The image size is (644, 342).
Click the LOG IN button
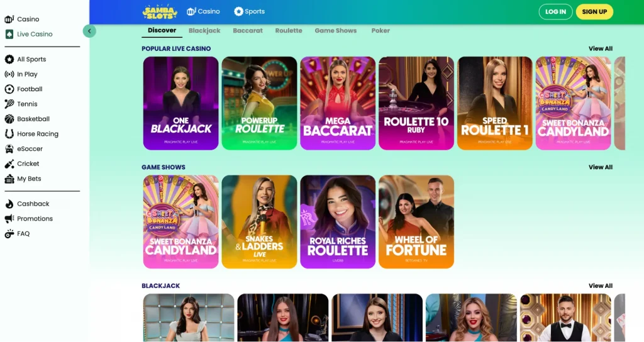pos(555,12)
